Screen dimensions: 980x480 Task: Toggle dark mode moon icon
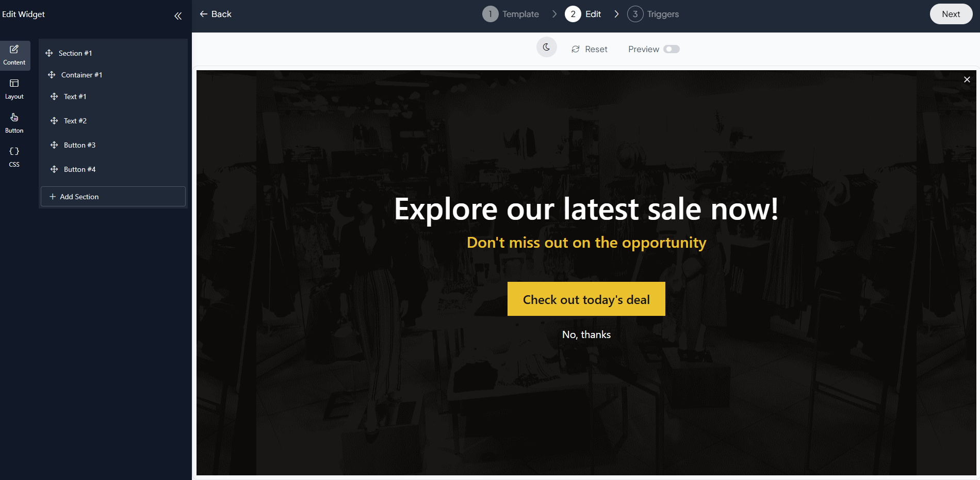[547, 47]
